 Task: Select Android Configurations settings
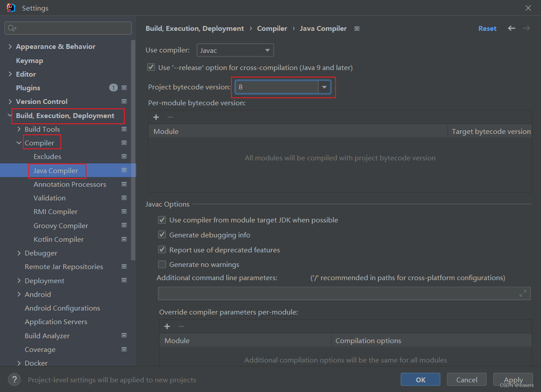click(x=62, y=308)
